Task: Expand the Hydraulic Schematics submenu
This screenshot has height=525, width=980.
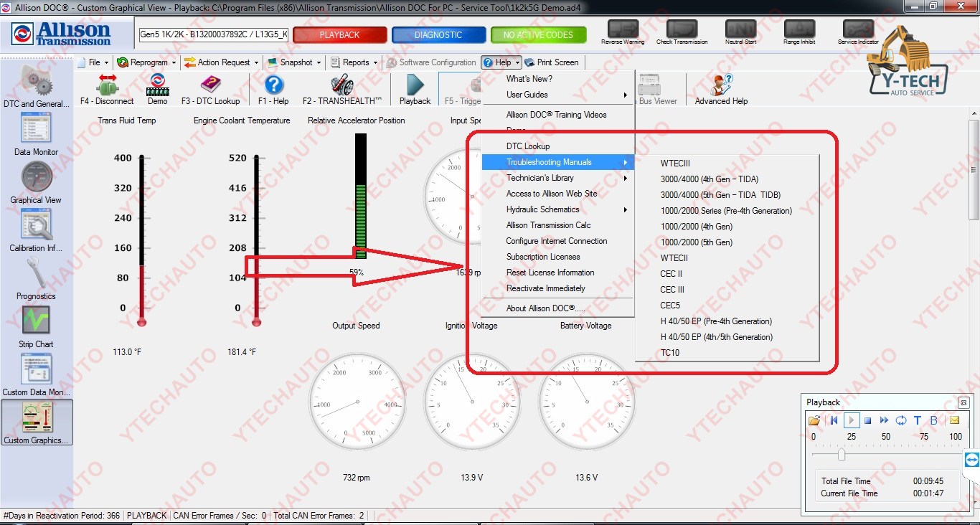Action: point(543,209)
